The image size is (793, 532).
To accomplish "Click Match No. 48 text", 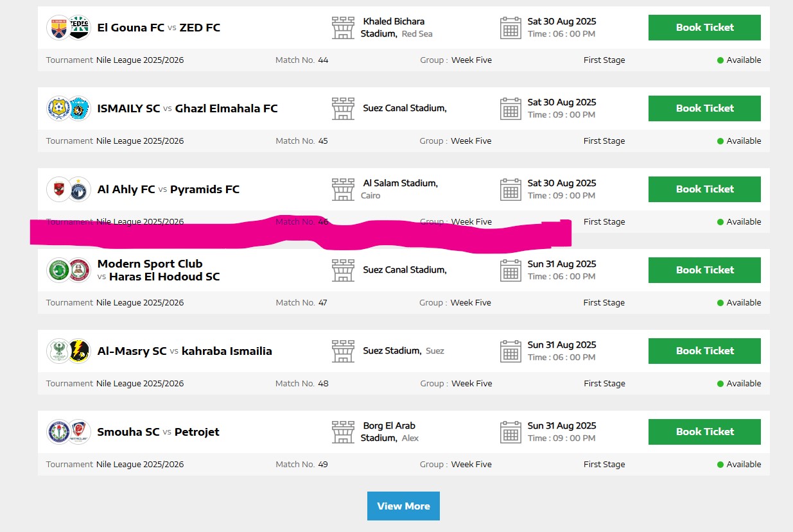I will tap(302, 384).
